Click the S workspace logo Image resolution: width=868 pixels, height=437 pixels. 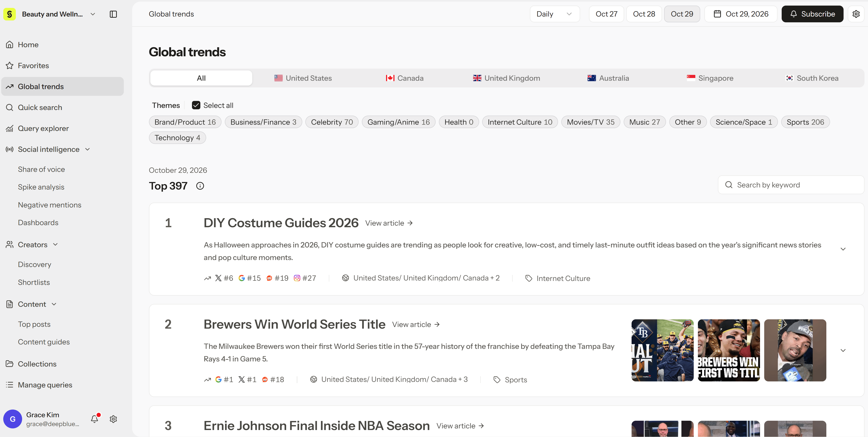pyautogui.click(x=10, y=14)
